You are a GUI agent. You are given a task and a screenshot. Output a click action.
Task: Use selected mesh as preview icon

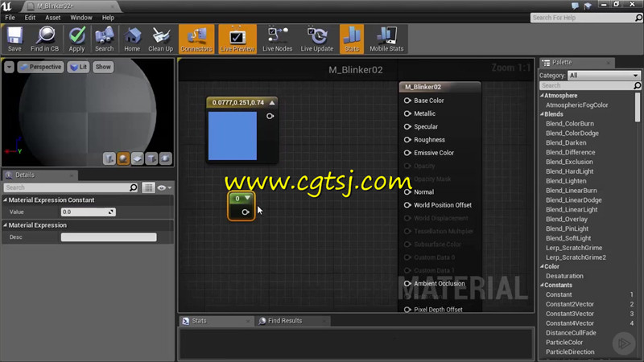166,158
